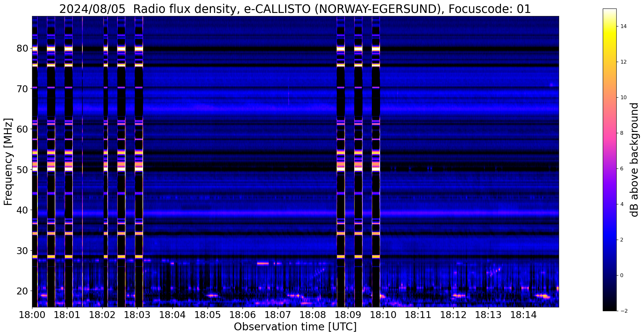
Task: Click the colorbar tick label 14
Action: pyautogui.click(x=623, y=26)
